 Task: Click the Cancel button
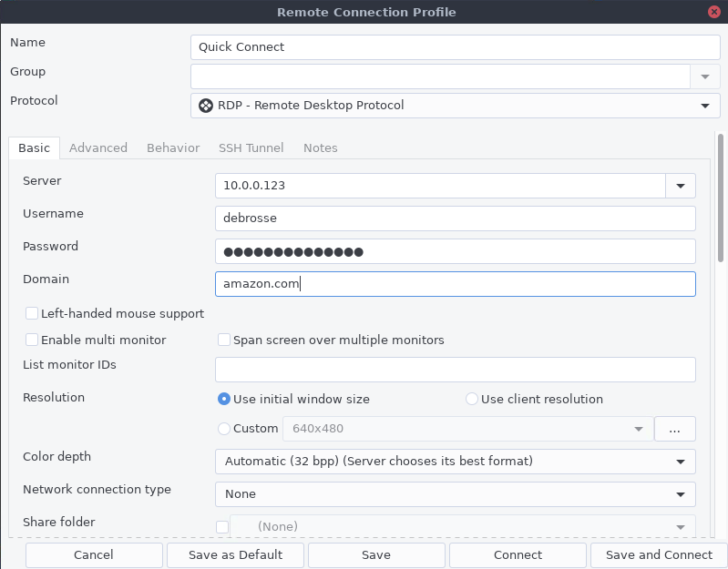[x=94, y=555]
